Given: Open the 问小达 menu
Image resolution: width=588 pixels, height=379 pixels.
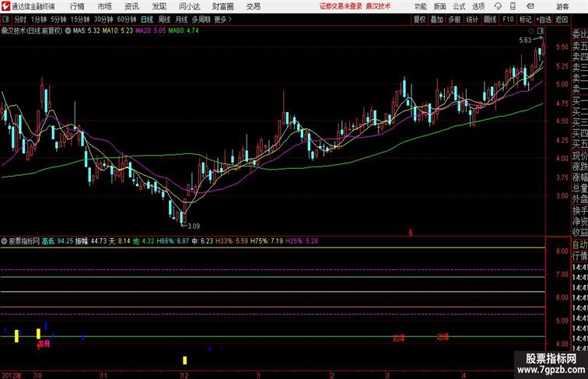Looking at the screenshot, I should [189, 6].
